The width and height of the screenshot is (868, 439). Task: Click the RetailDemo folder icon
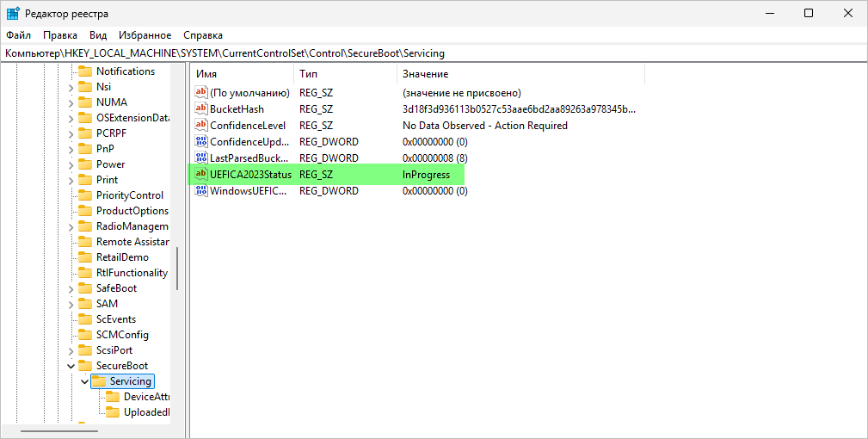[x=85, y=257]
